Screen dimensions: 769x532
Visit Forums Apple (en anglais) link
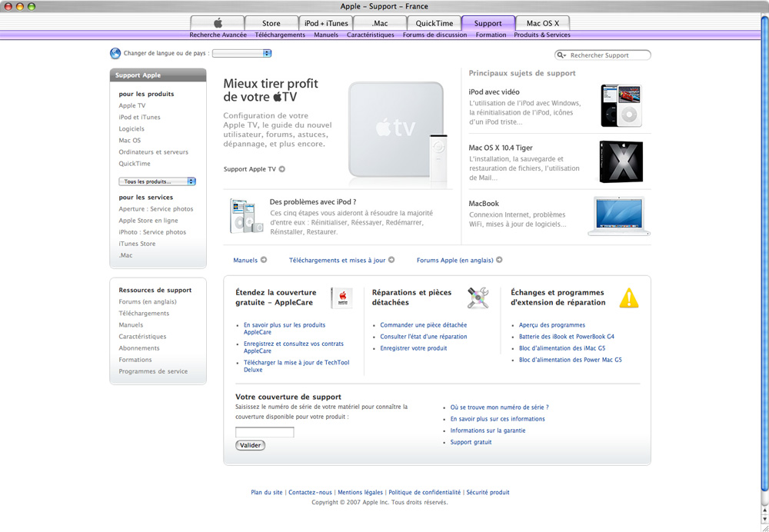(x=455, y=261)
